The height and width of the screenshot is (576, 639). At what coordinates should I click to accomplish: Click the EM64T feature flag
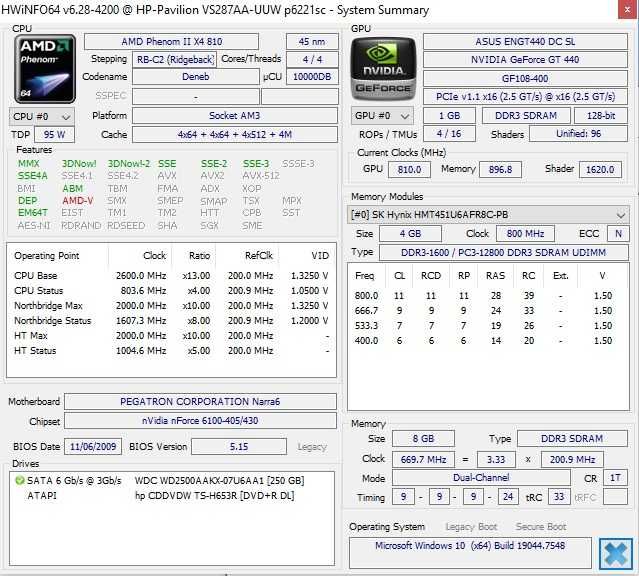(33, 213)
